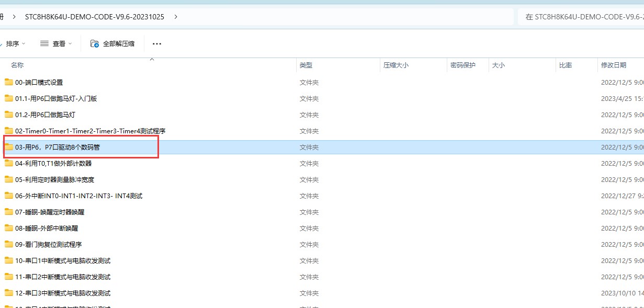The height and width of the screenshot is (308, 644).
Task: Select STC8H8K64U-DEMO-CODE-V9.6-20231025 breadcrumb segment
Action: point(95,17)
